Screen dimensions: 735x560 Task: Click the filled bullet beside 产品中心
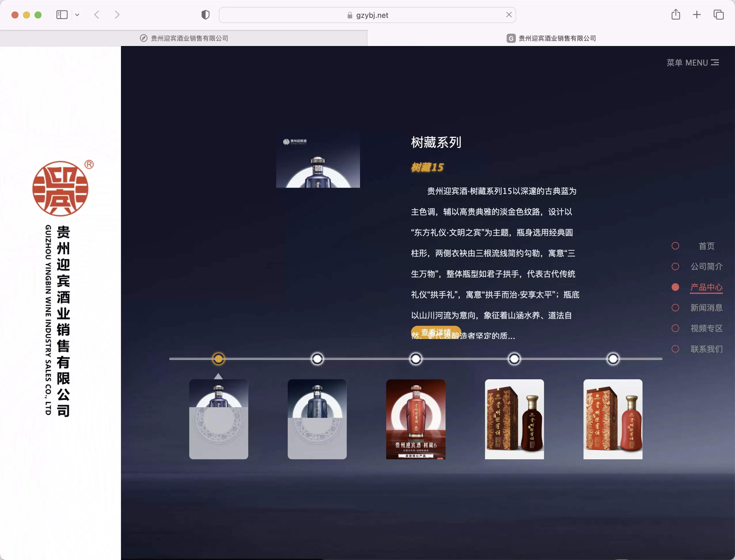pos(675,287)
